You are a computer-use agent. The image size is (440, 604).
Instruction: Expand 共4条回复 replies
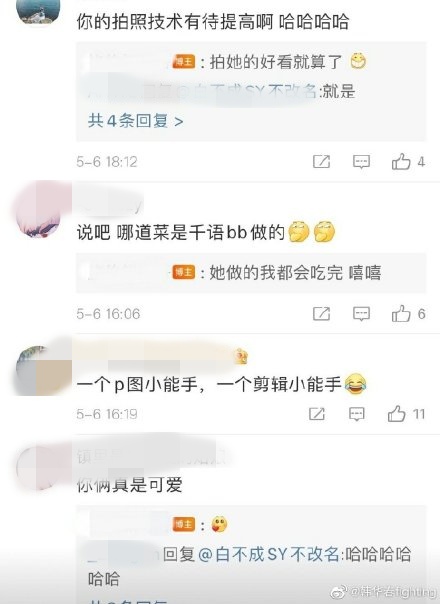coord(135,121)
